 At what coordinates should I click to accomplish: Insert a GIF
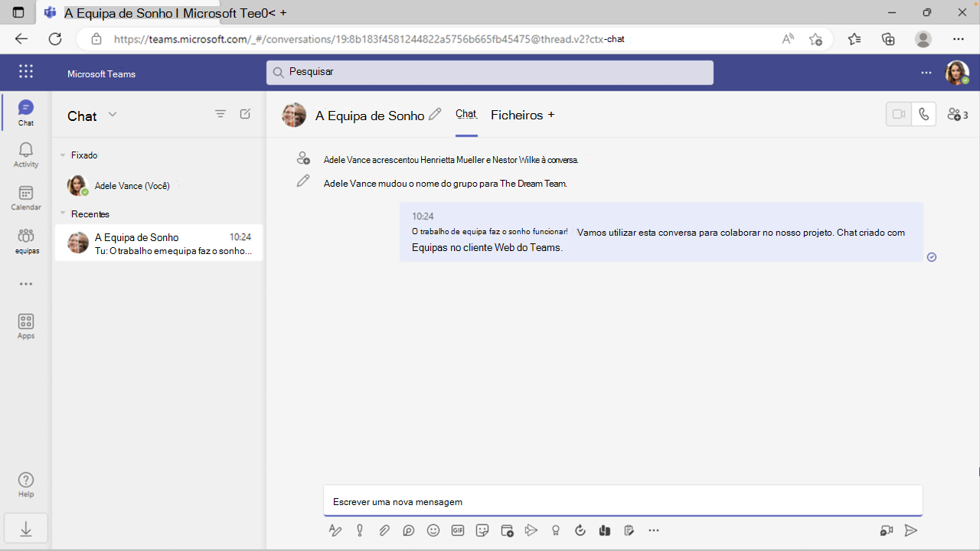point(458,530)
